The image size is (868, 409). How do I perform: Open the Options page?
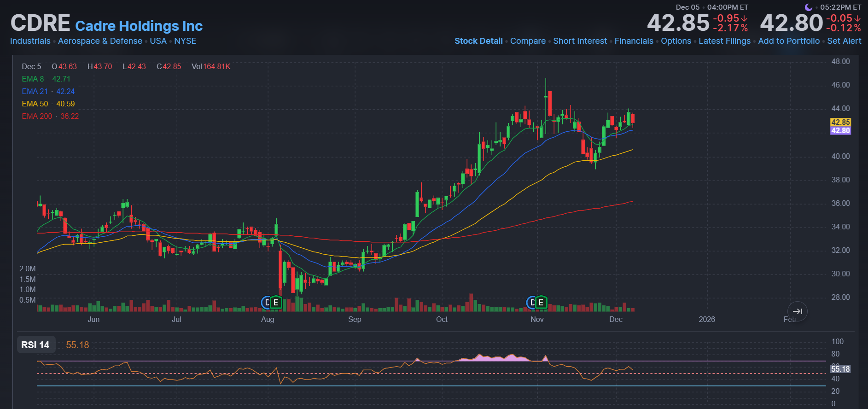click(676, 41)
